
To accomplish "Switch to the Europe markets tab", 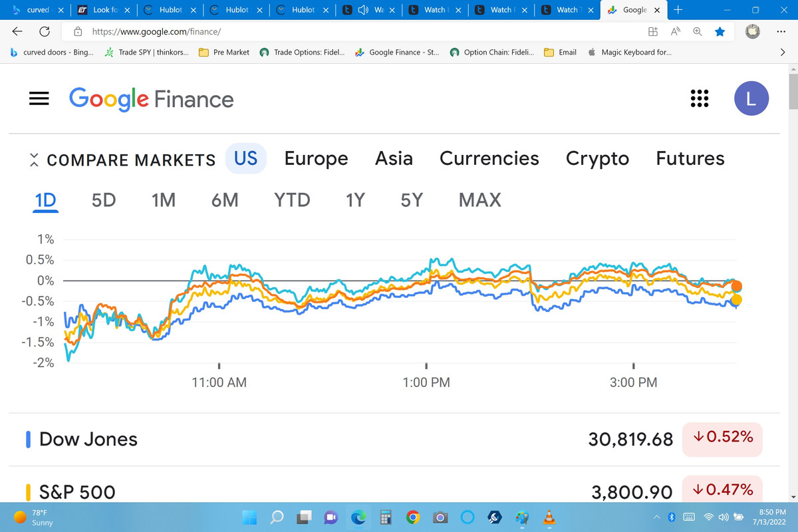I will (316, 158).
